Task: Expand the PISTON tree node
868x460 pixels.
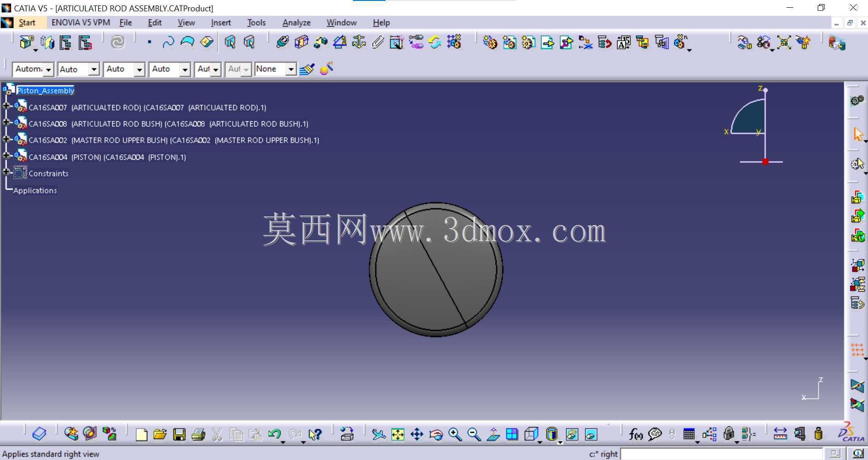Action: click(6, 155)
